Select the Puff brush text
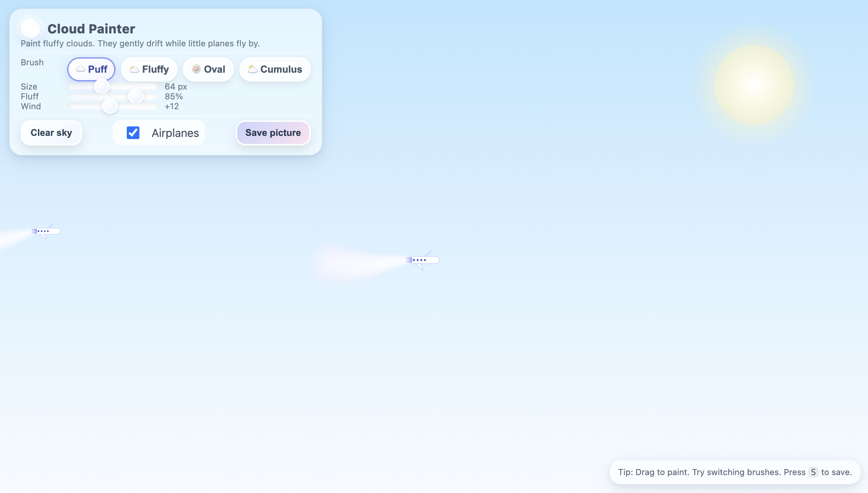 click(x=98, y=69)
